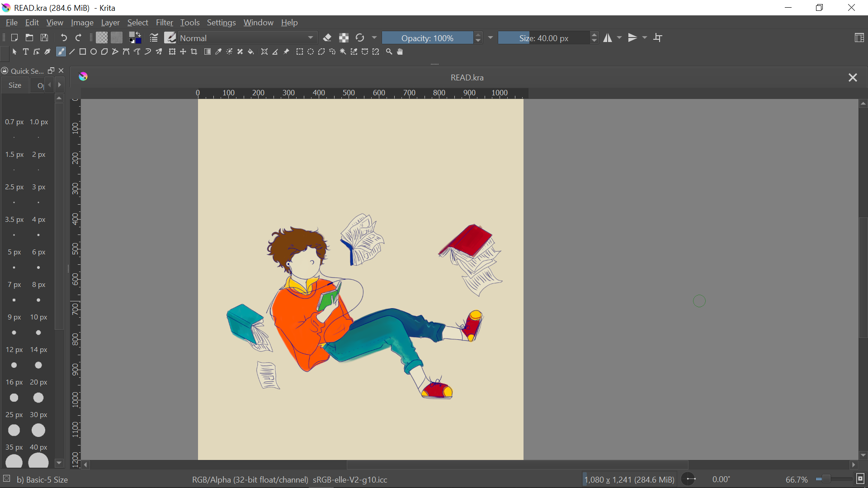Toggle horizontal mirror tool
This screenshot has width=868, height=488.
(608, 38)
